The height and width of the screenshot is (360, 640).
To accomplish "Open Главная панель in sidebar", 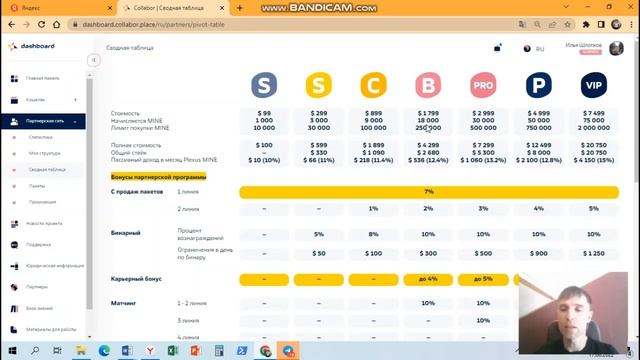I will click(43, 78).
